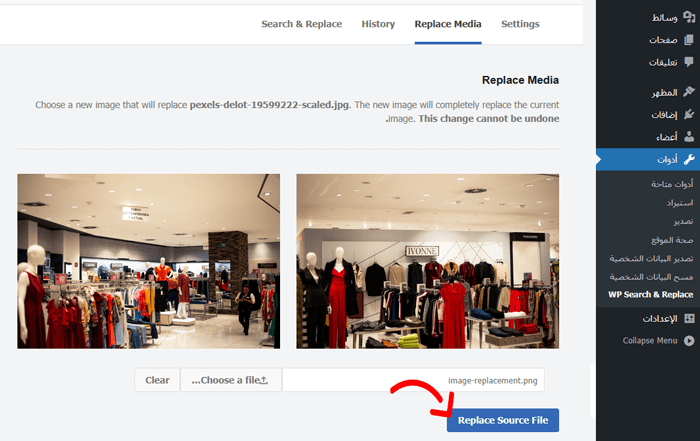Collapse the admin sidebar menu
The image size is (700, 441).
click(x=688, y=341)
